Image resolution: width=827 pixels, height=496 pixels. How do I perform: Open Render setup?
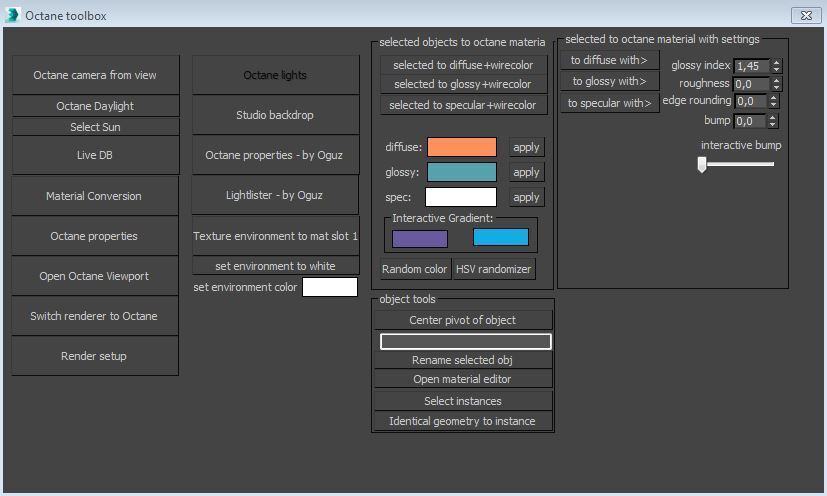95,356
